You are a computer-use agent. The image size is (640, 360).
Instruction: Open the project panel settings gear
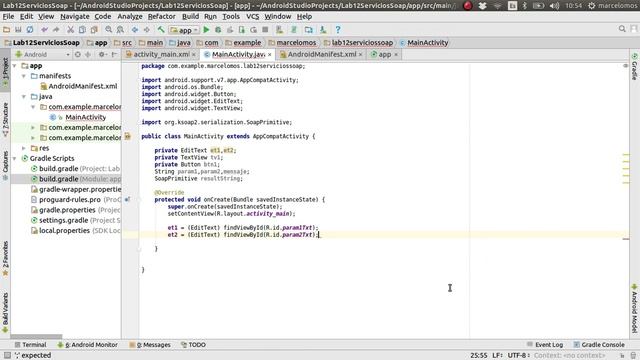pos(102,54)
